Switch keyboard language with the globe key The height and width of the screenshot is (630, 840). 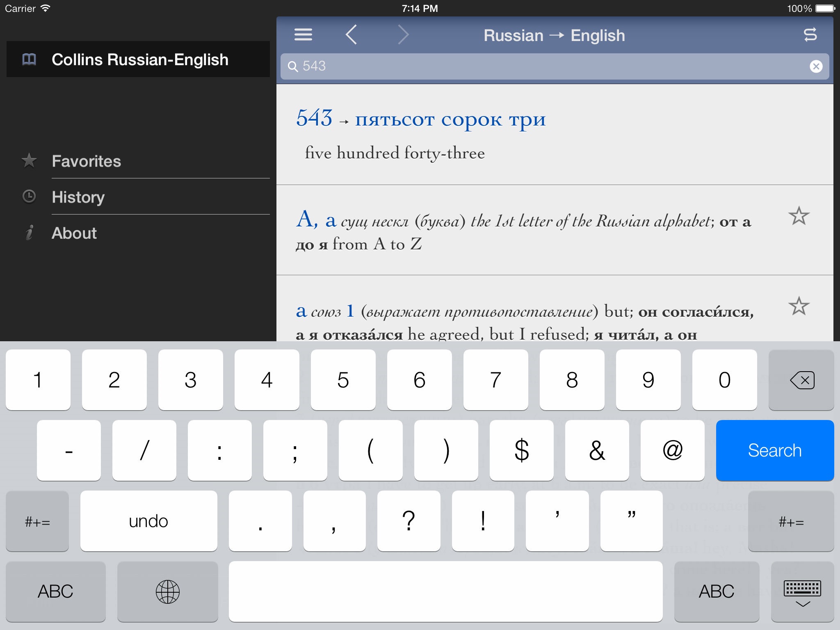click(167, 591)
